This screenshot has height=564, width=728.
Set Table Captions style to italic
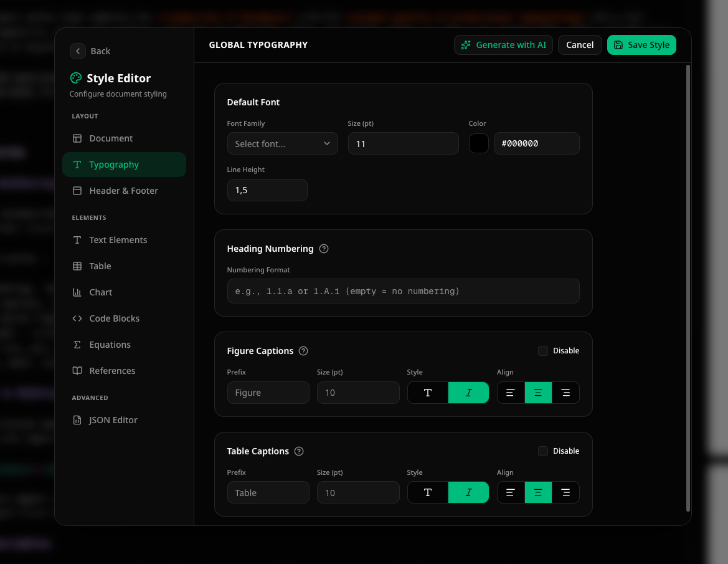468,492
